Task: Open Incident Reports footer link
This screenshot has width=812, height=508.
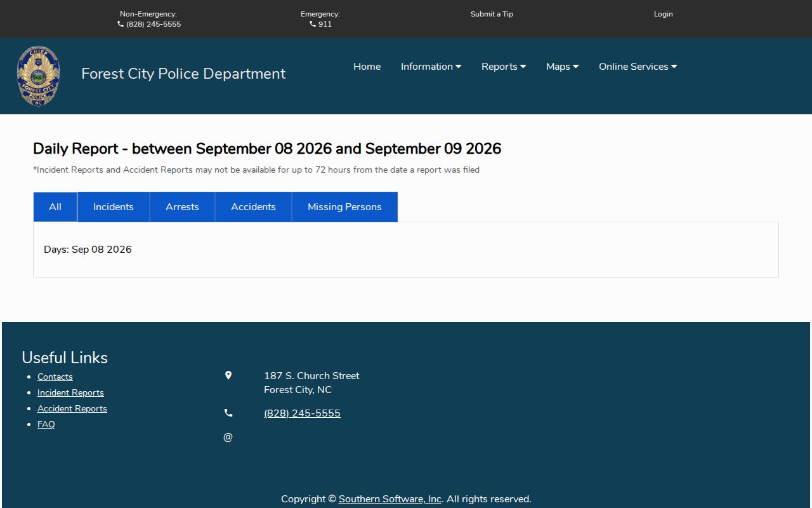Action: pos(70,392)
